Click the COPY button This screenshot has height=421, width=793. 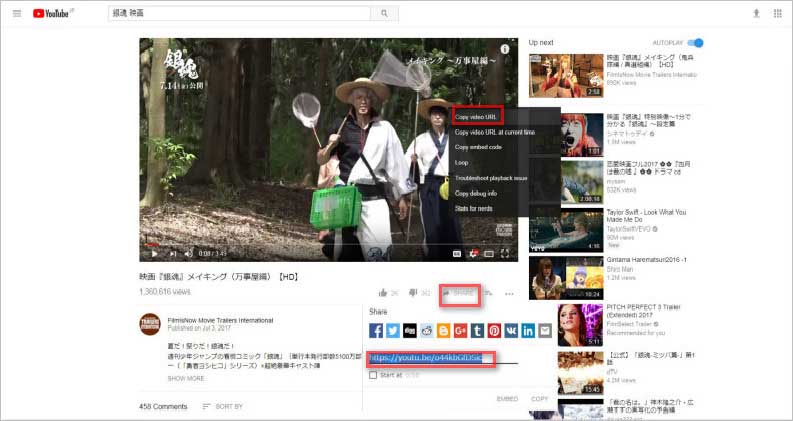pos(539,399)
